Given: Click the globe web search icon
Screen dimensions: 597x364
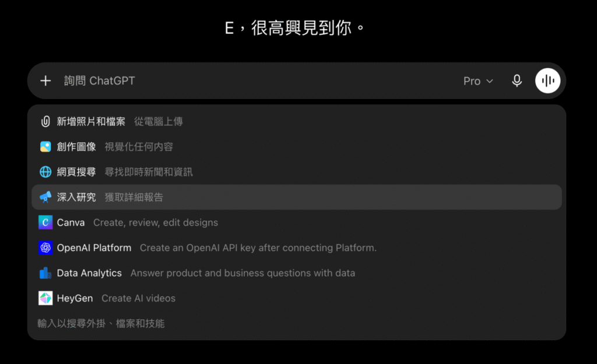Looking at the screenshot, I should (x=45, y=172).
